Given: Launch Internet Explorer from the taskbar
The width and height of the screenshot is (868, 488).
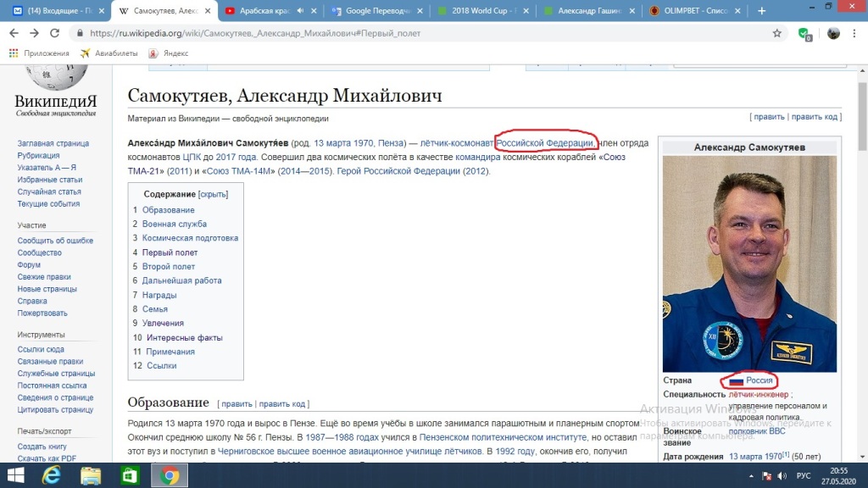Looking at the screenshot, I should click(52, 475).
